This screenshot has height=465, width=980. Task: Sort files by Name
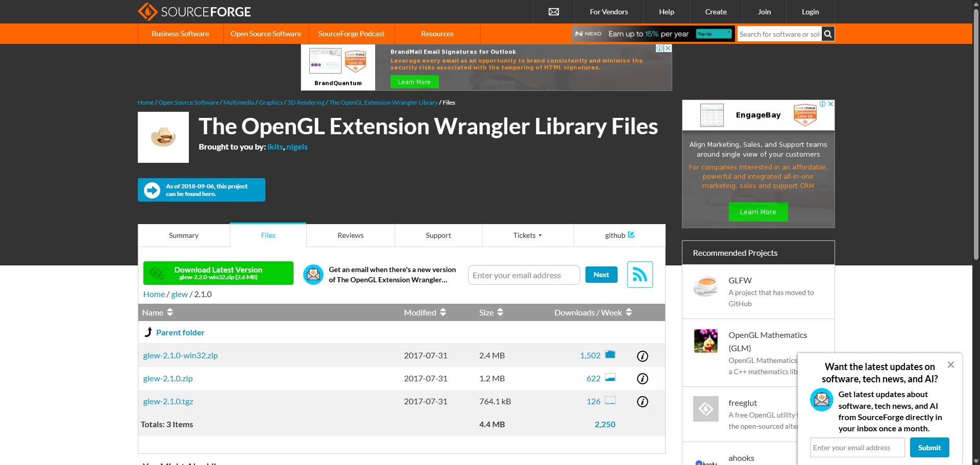tap(158, 312)
